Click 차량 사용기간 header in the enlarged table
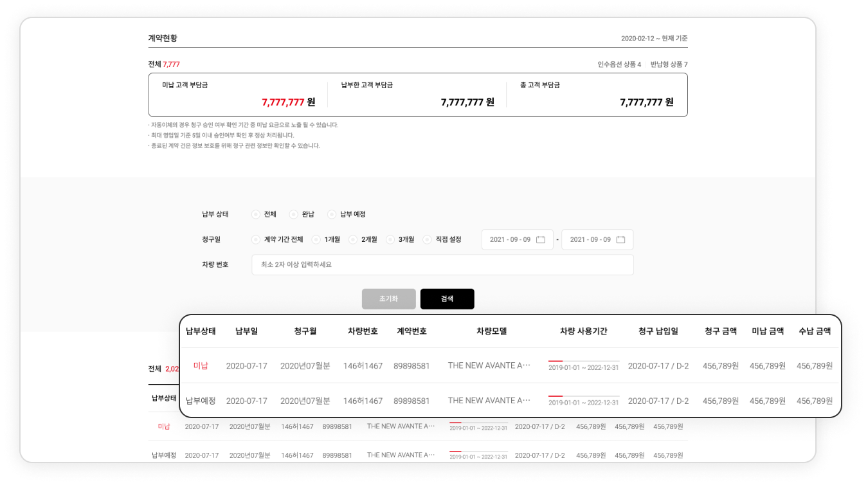This screenshot has height=485, width=868. [584, 331]
